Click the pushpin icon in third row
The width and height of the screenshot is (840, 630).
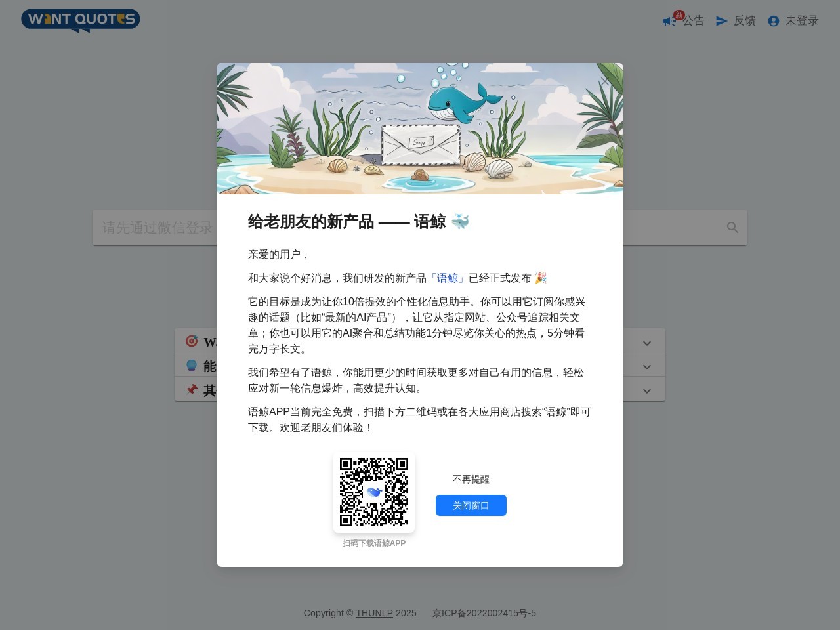pyautogui.click(x=192, y=390)
